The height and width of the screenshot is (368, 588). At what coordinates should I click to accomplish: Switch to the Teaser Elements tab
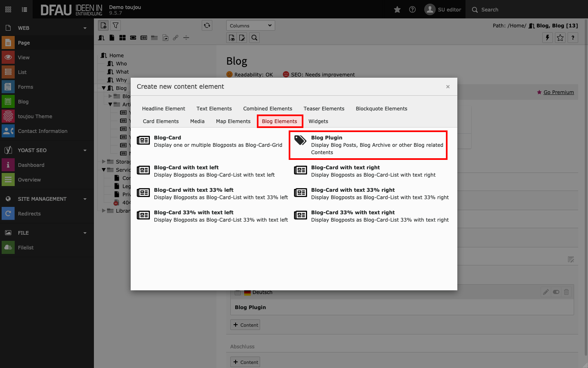324,109
